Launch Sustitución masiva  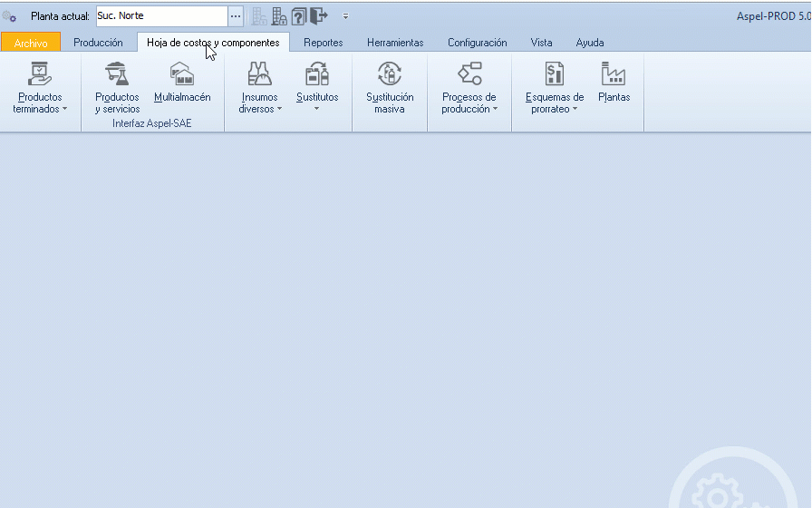pos(390,74)
